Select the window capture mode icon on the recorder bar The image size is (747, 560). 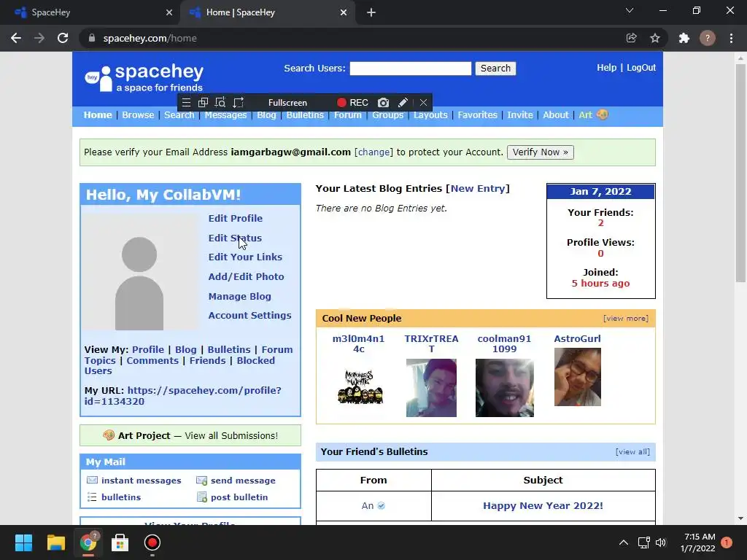[203, 102]
